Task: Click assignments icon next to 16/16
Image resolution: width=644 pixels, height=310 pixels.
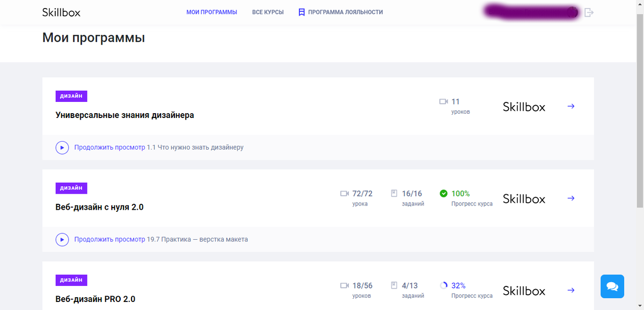Action: coord(394,194)
